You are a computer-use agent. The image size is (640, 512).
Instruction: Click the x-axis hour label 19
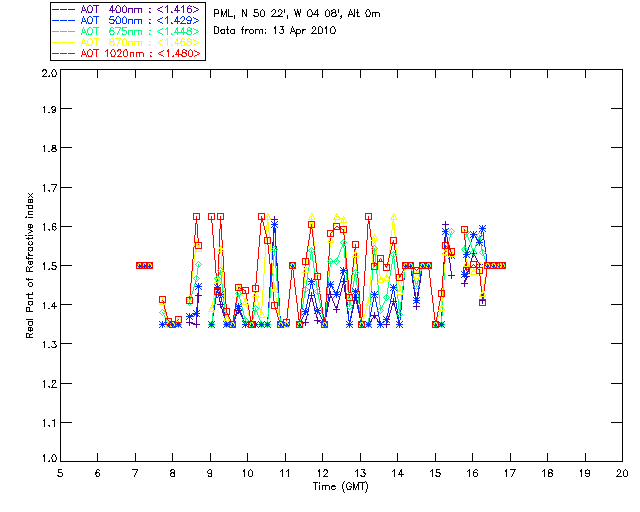(x=585, y=473)
